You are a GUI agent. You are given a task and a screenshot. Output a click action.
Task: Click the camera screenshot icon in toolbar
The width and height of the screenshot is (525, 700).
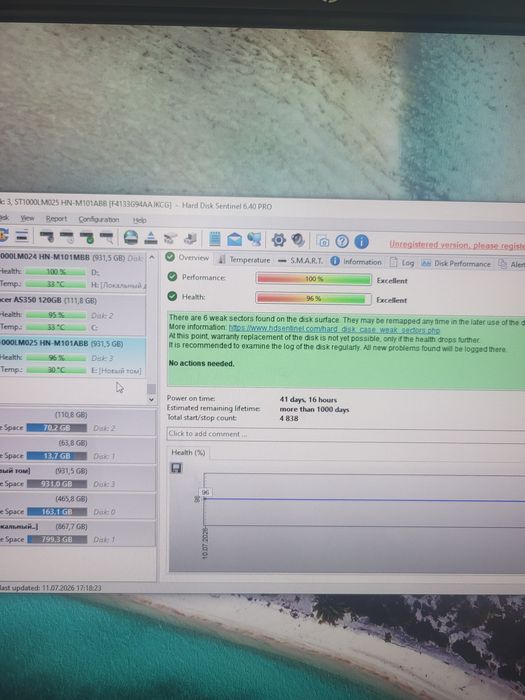coord(323,241)
